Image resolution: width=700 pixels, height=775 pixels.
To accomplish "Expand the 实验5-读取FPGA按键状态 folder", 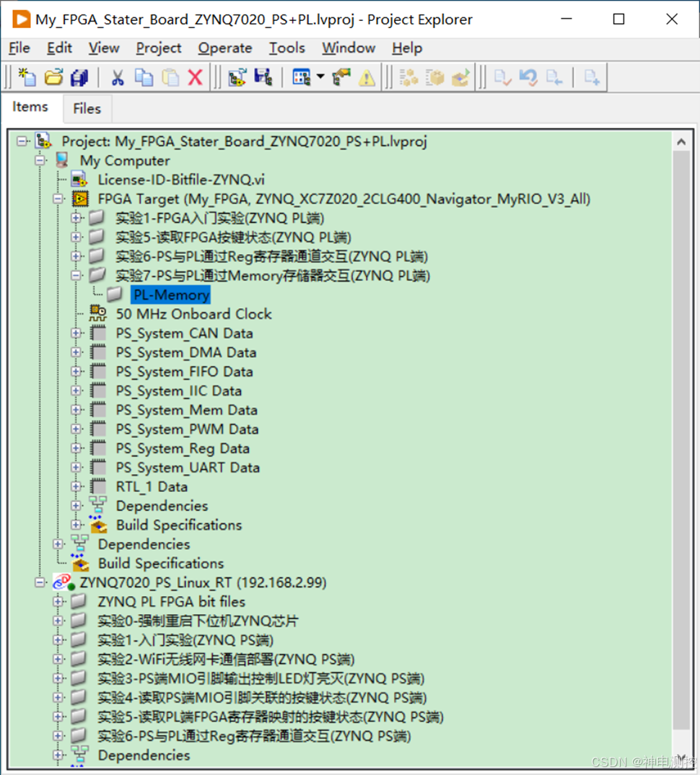I will (x=76, y=237).
